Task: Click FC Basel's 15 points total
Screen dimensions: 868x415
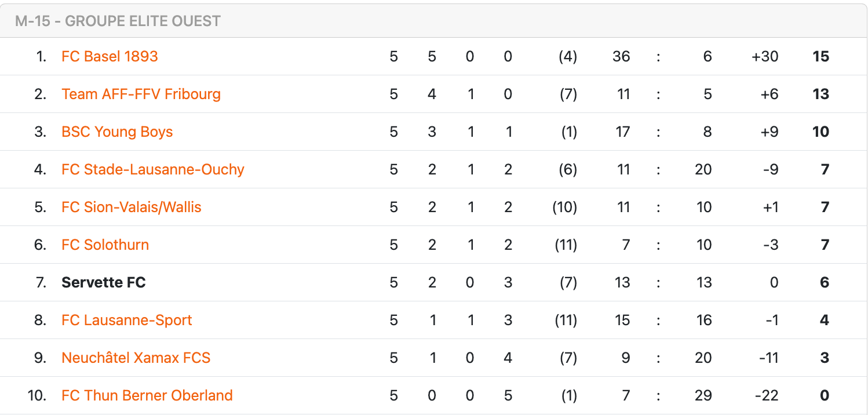Action: click(x=820, y=56)
